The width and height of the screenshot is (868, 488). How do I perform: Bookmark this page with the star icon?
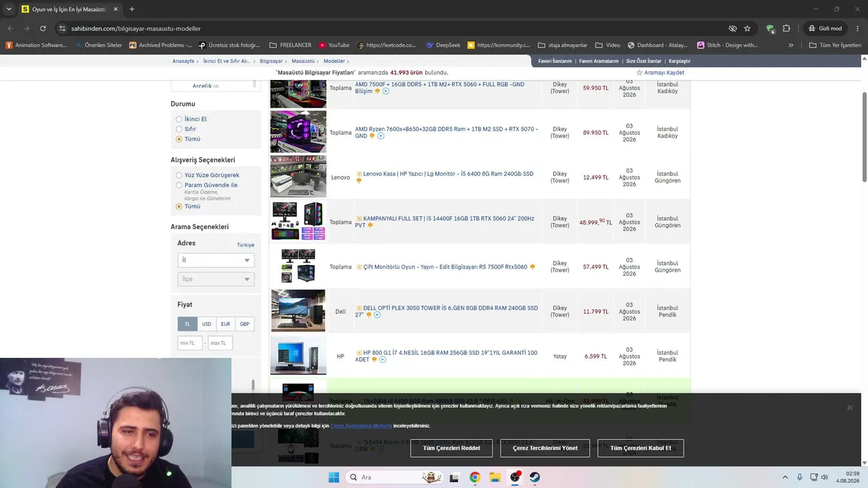click(747, 28)
